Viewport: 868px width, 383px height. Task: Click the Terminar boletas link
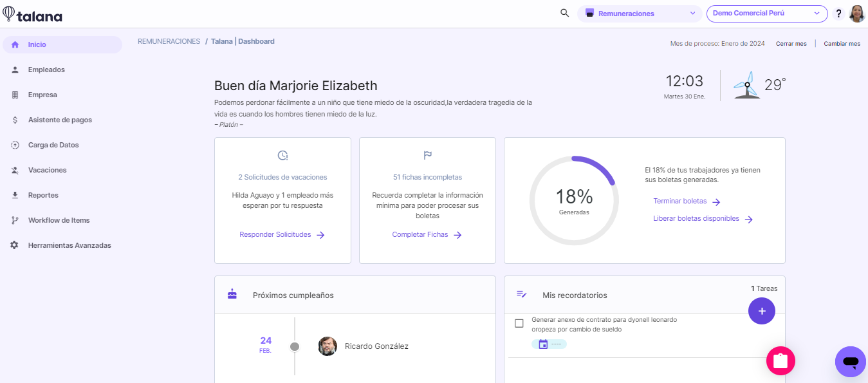pyautogui.click(x=680, y=201)
